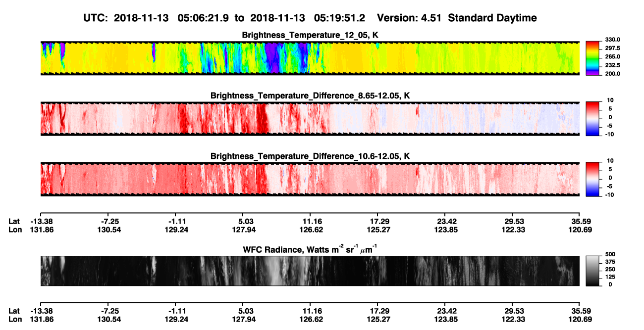Click the Lon label on the axis above WFC Radiance
Screen dimensions: 644x330
[15, 230]
